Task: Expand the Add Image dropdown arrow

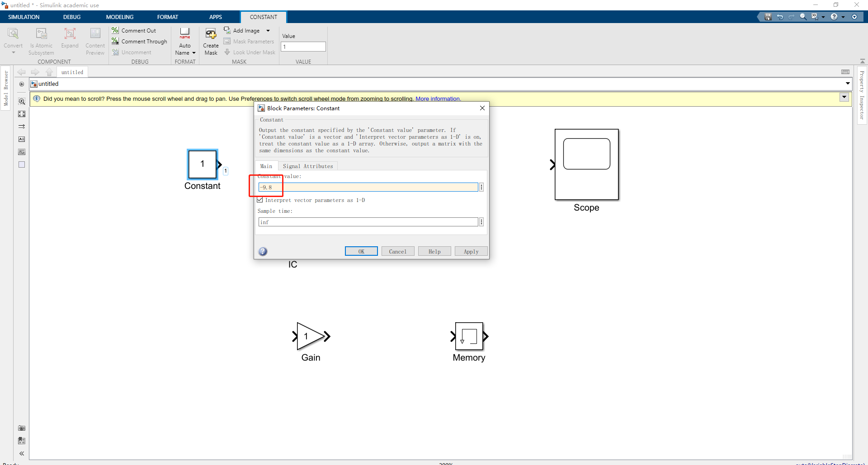Action: click(x=268, y=31)
